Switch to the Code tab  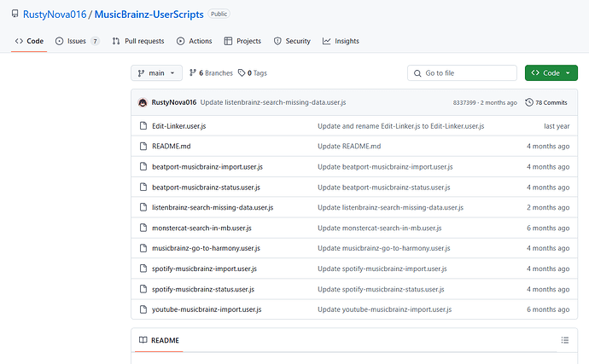click(29, 41)
